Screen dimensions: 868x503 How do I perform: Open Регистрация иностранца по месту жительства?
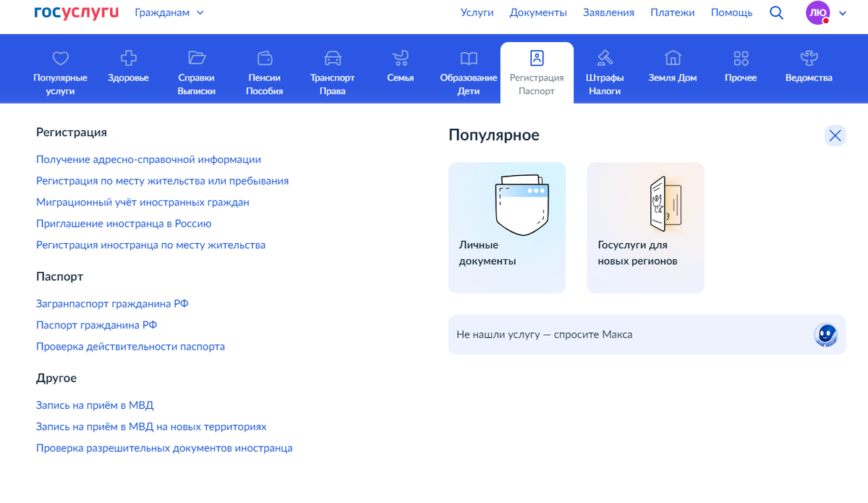coord(150,245)
